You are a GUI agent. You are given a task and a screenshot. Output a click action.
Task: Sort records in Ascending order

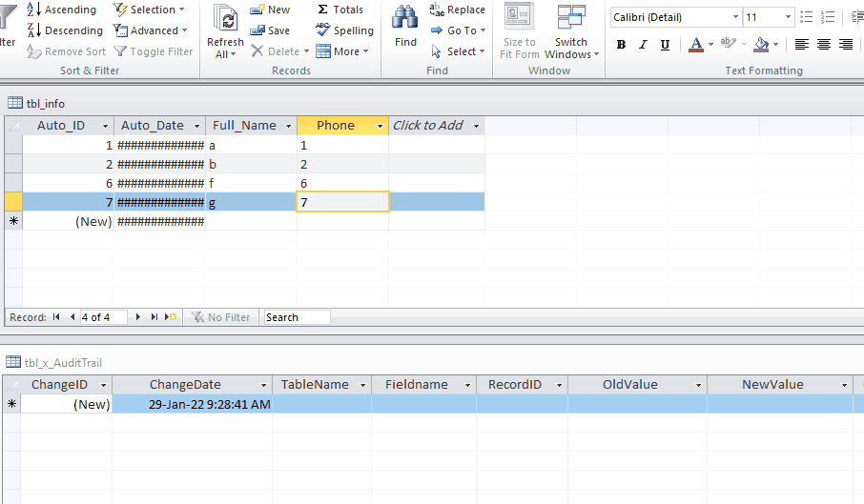[62, 10]
